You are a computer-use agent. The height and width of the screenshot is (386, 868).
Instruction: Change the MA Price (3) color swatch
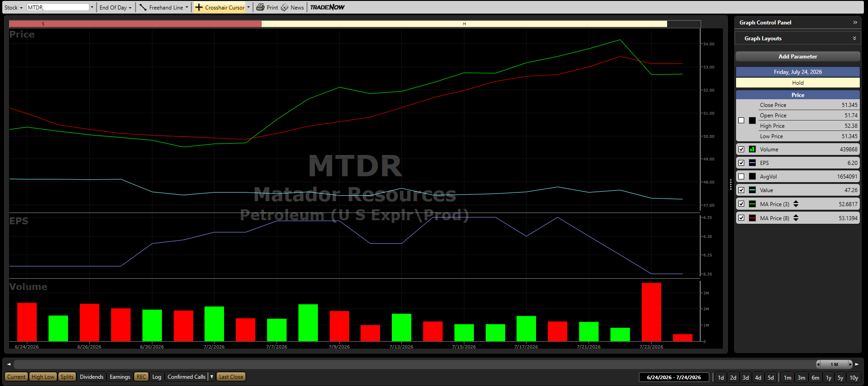(752, 204)
